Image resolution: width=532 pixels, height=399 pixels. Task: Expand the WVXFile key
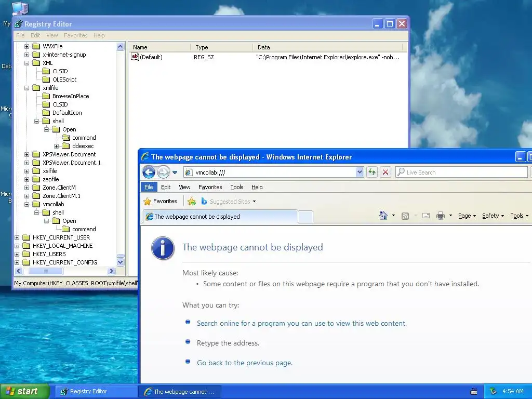(27, 46)
